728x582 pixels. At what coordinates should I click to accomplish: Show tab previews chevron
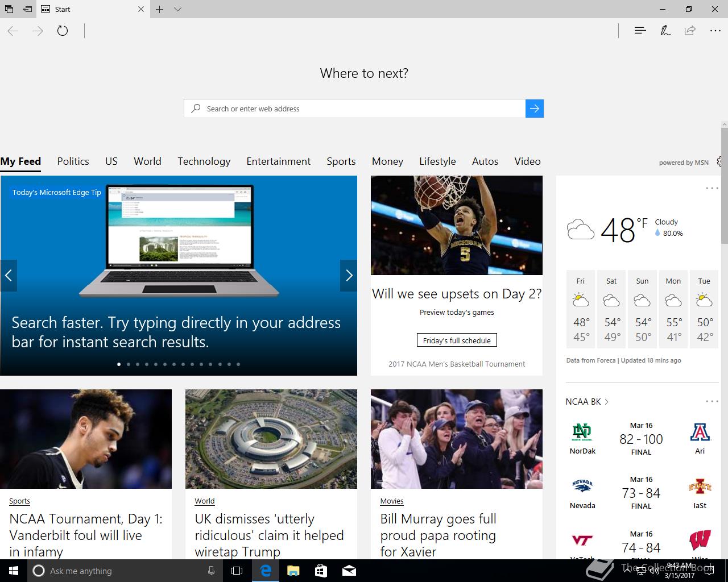point(177,9)
